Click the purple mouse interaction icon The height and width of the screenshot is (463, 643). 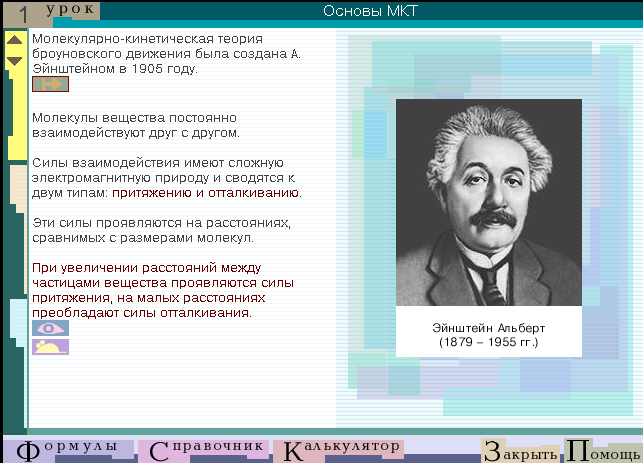50,347
